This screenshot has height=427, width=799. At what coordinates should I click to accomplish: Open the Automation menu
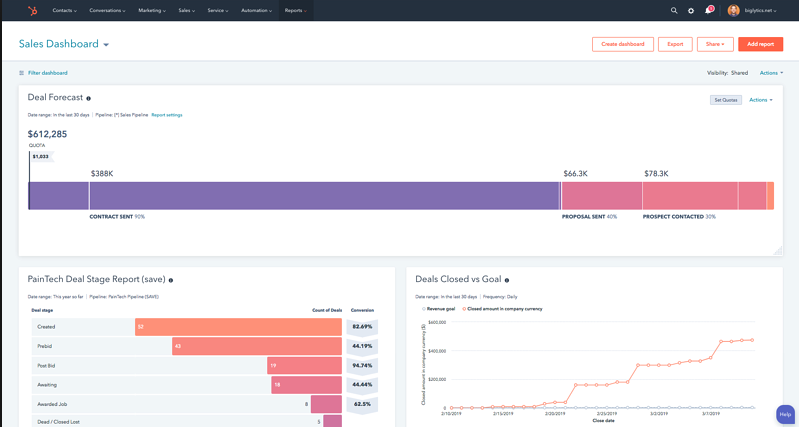[256, 11]
